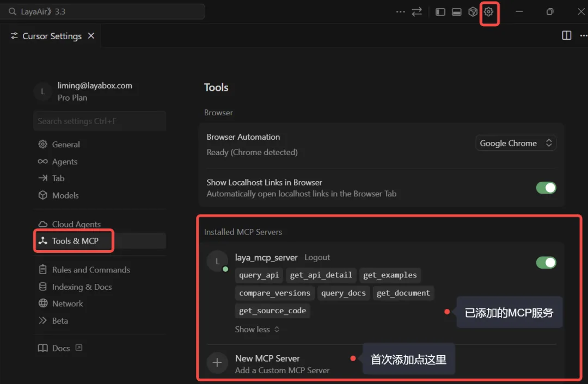Open the title bar three-dots menu

coord(401,12)
